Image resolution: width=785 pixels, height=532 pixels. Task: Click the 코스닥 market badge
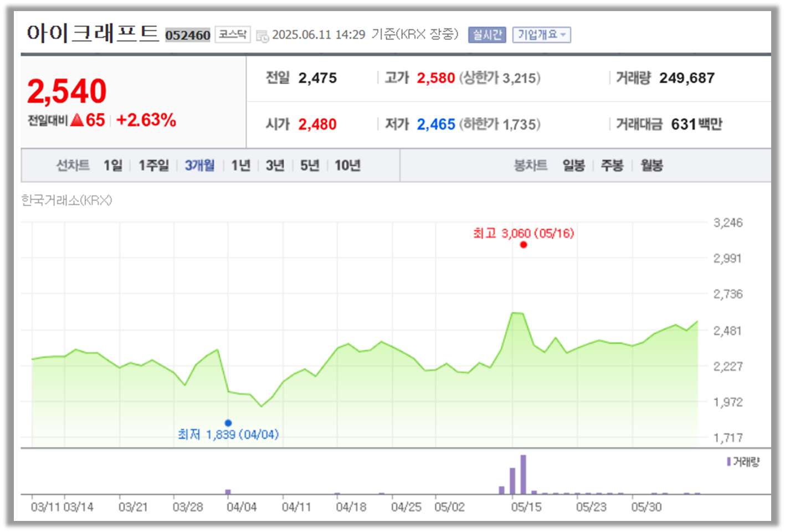coord(233,34)
